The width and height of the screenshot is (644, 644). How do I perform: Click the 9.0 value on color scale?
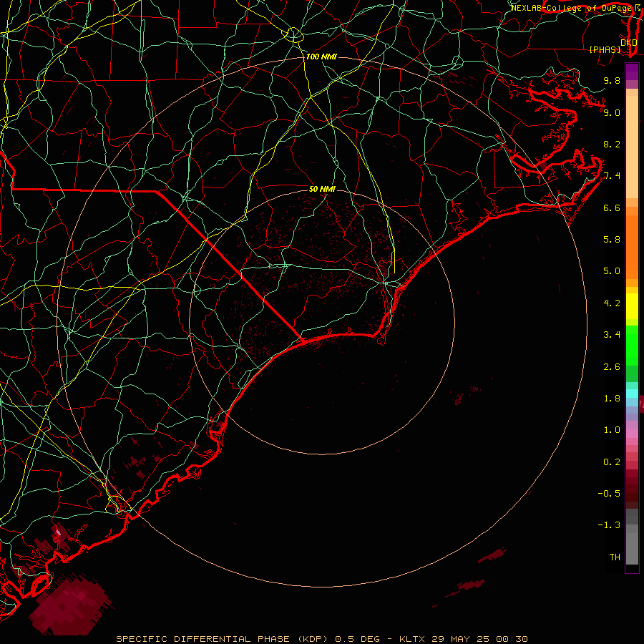click(612, 112)
